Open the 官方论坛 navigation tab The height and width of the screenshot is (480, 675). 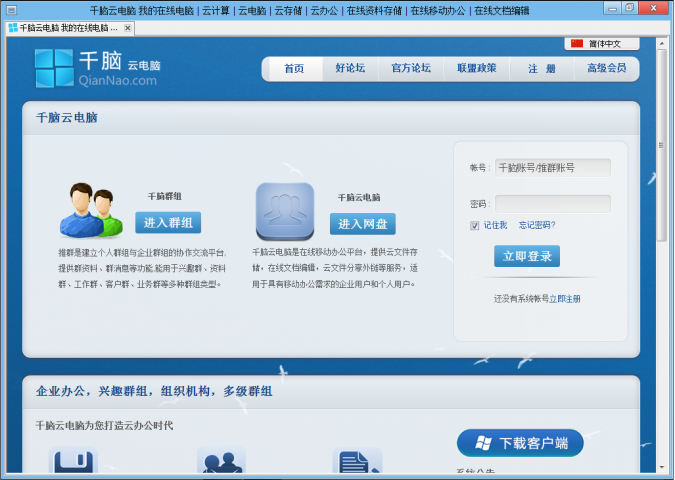click(411, 68)
